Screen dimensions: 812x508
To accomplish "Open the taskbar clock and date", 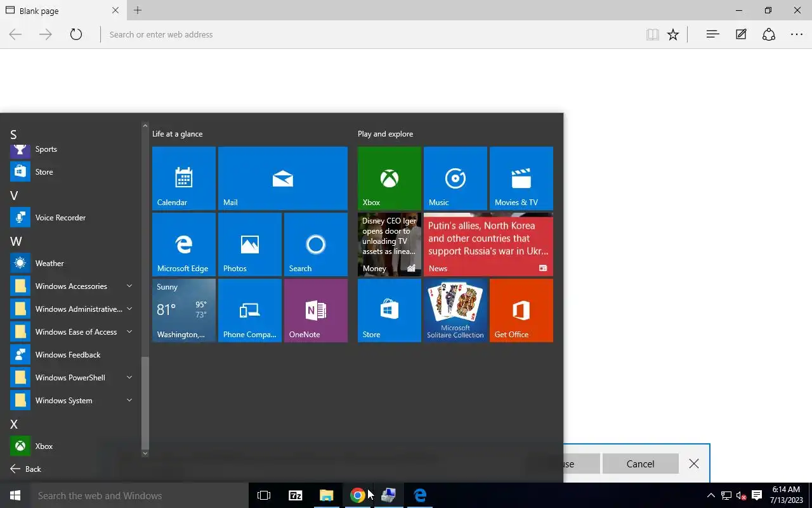I will coord(785,495).
